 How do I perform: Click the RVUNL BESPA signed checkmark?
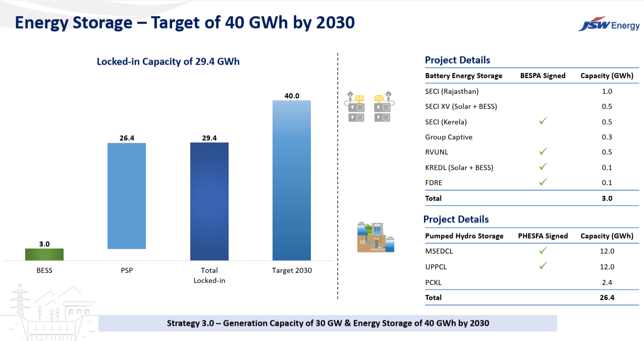click(543, 151)
